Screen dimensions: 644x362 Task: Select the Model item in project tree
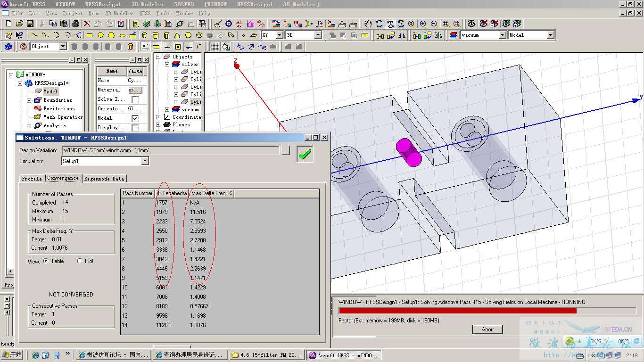[50, 91]
